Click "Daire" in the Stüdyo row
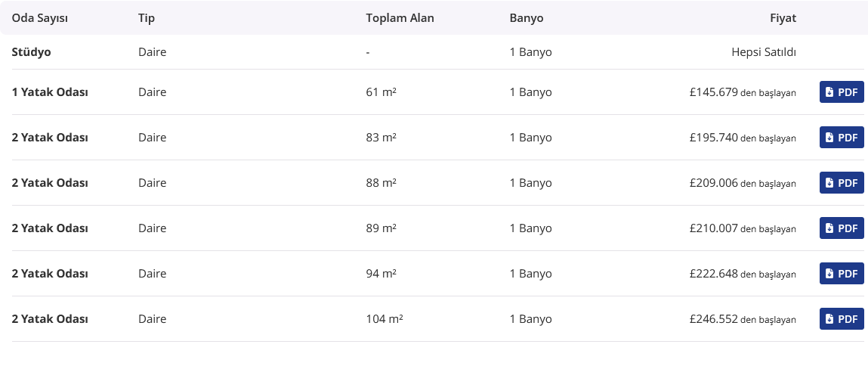Screen dimensions: 868x366 point(152,53)
